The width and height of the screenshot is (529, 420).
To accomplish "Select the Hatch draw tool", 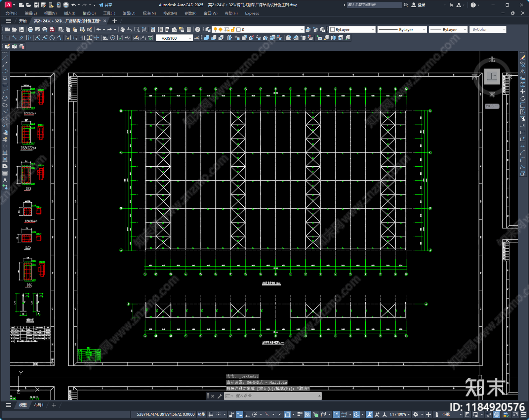I will coord(5,153).
